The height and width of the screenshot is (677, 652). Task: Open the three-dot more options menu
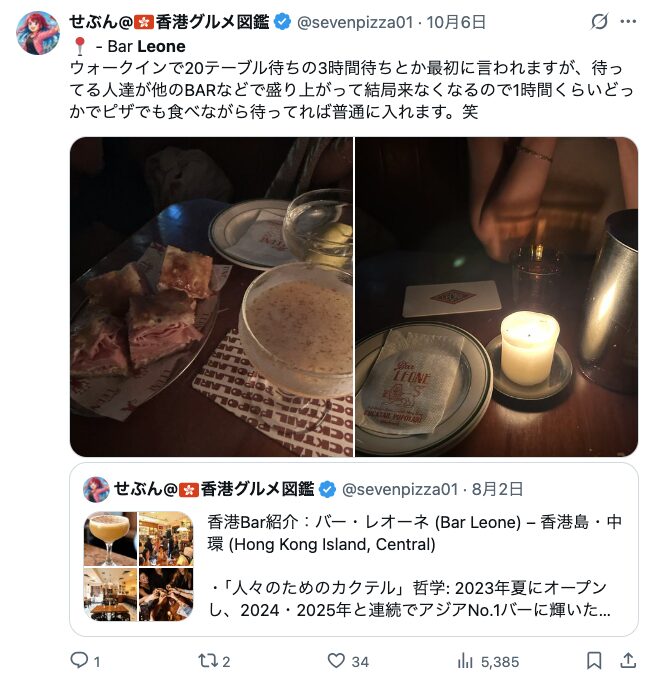pyautogui.click(x=628, y=22)
